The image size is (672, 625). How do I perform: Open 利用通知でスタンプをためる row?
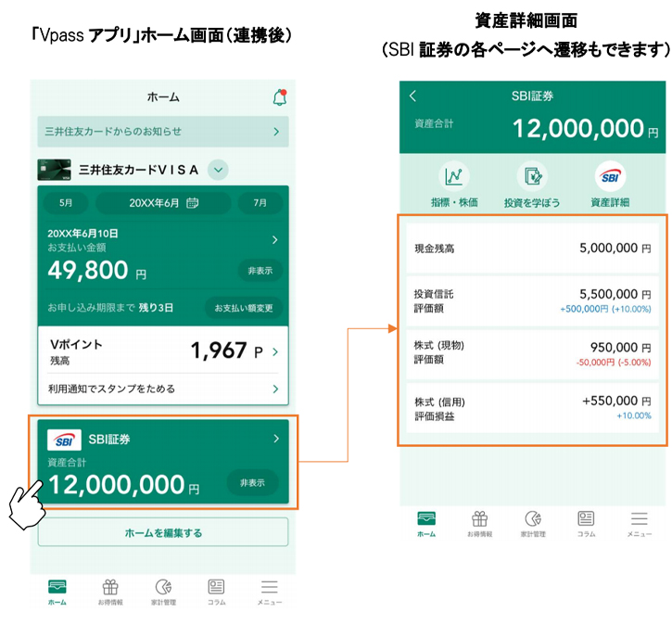(163, 389)
